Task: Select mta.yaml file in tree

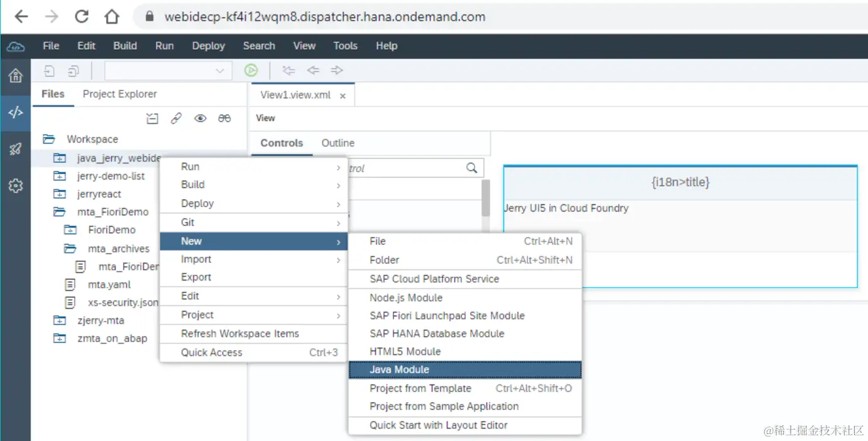Action: (x=109, y=284)
